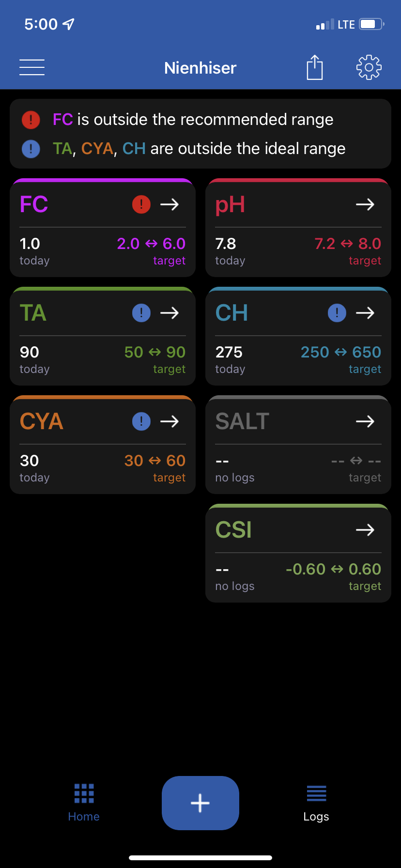Expand FC details with its arrow
The width and height of the screenshot is (401, 868).
[170, 204]
